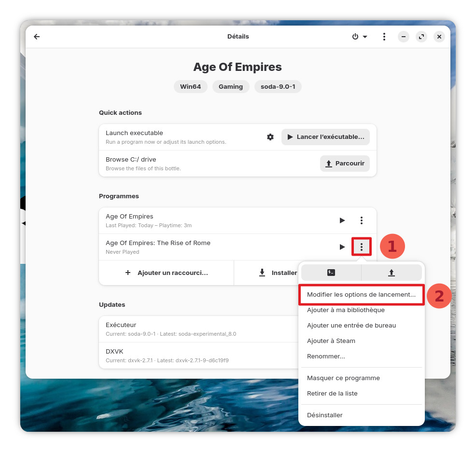This screenshot has height=452, width=476.
Task: Select Masquer ce programme
Action: click(343, 378)
